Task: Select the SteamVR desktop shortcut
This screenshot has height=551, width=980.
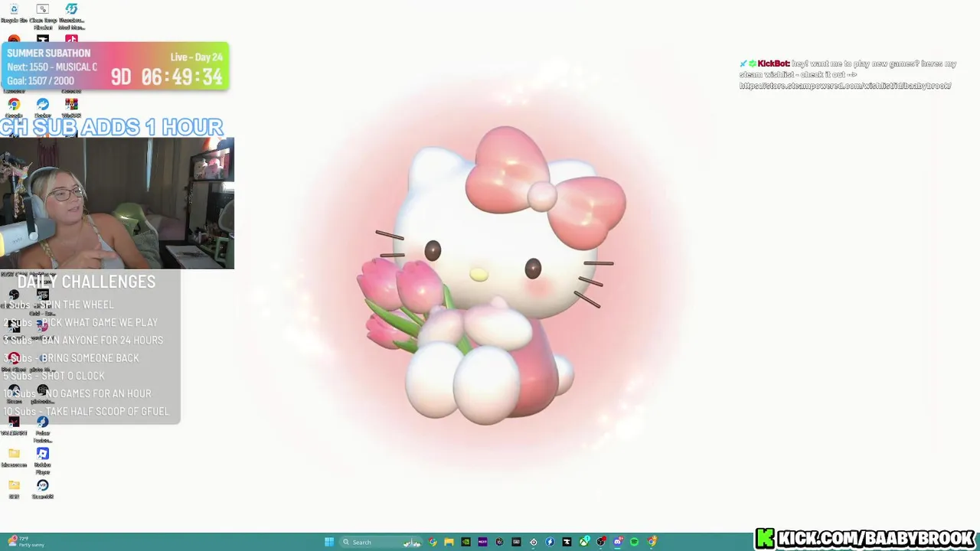Action: 43,489
